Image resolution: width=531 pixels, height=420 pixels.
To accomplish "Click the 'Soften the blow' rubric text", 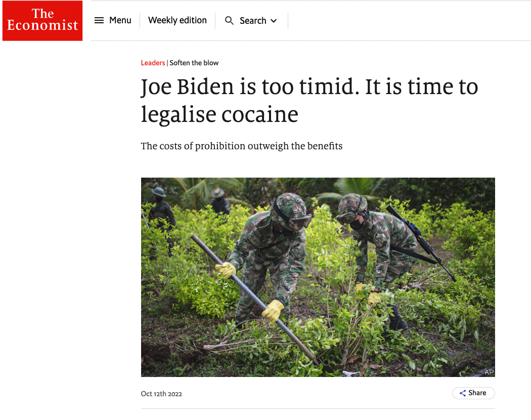I will pos(194,63).
